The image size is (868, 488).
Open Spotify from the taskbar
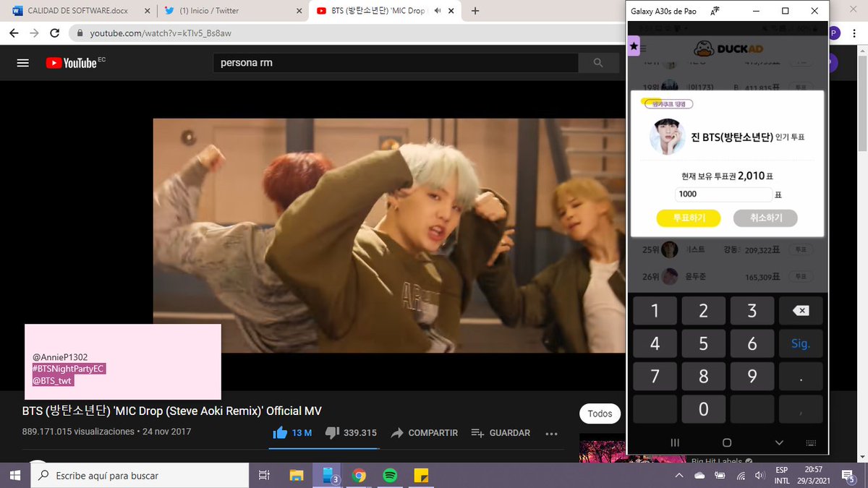click(x=390, y=475)
